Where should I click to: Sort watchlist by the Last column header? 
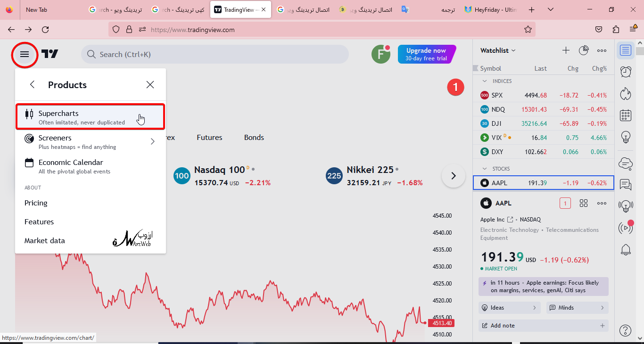pyautogui.click(x=540, y=68)
